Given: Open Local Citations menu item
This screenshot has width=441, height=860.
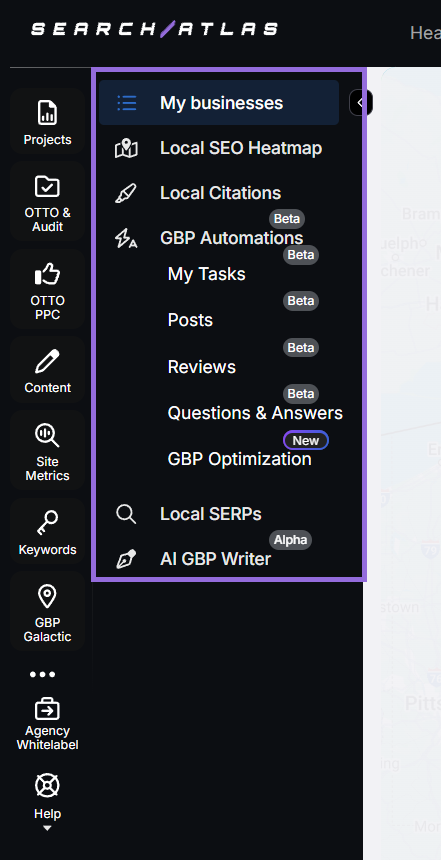Looking at the screenshot, I should point(219,193).
